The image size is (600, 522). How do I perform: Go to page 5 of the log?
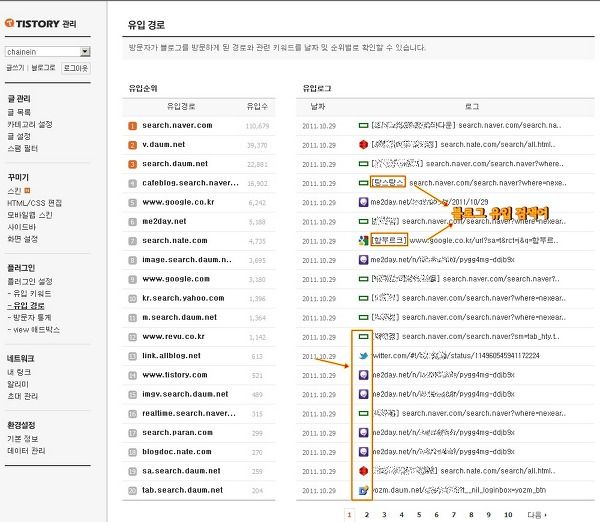[419, 515]
